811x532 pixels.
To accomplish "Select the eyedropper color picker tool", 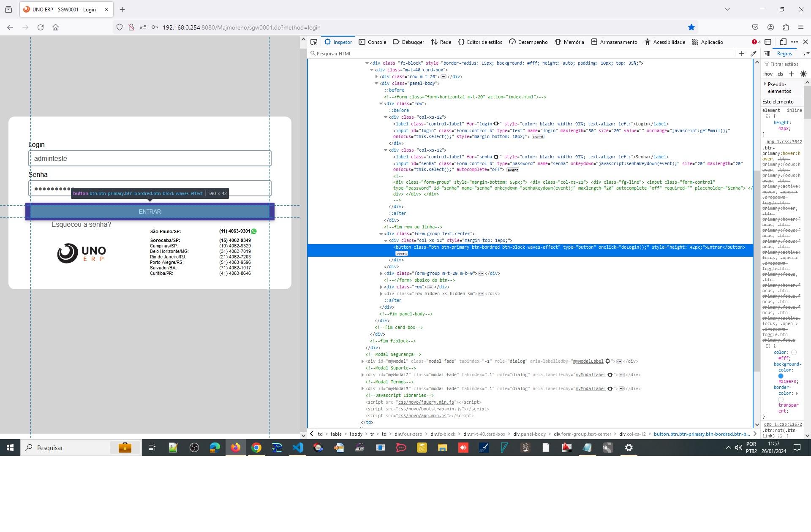I will click(754, 54).
